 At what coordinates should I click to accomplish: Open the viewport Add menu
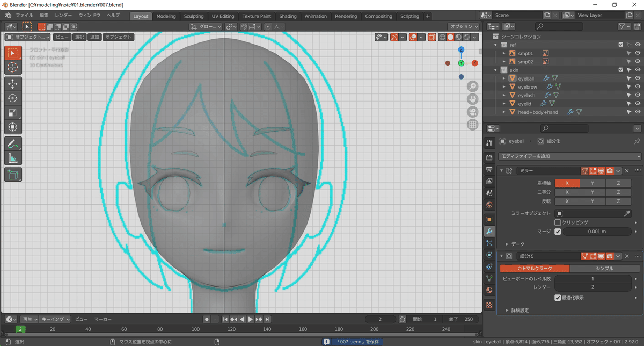[x=94, y=37]
